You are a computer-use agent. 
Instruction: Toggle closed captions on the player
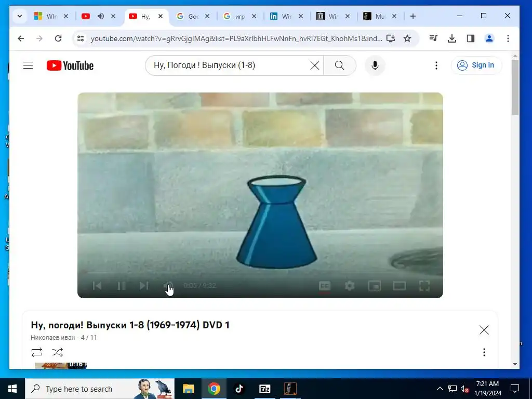(325, 286)
